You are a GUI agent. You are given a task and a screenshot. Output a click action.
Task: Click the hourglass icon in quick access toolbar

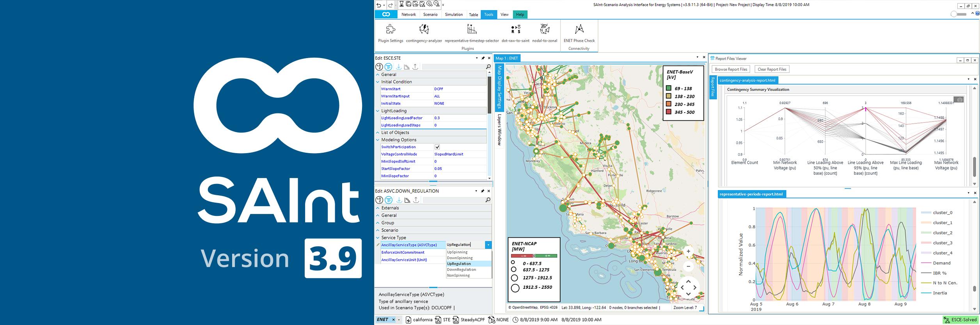(402, 4)
